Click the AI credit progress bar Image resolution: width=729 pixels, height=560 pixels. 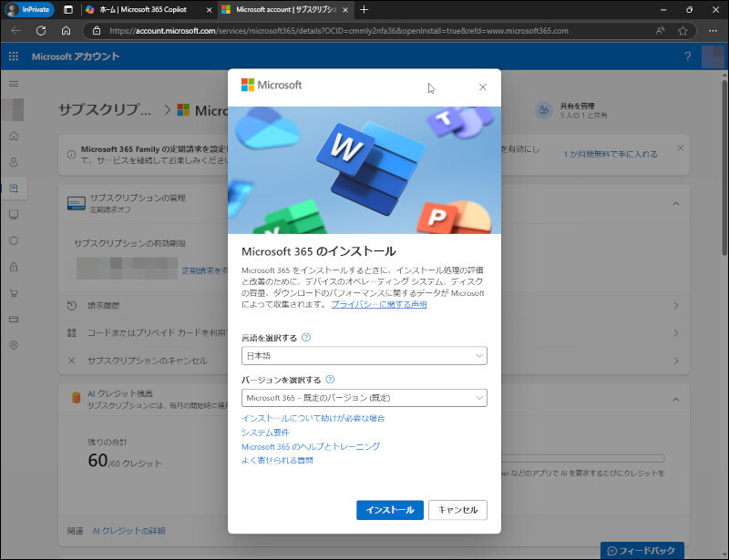[583, 458]
